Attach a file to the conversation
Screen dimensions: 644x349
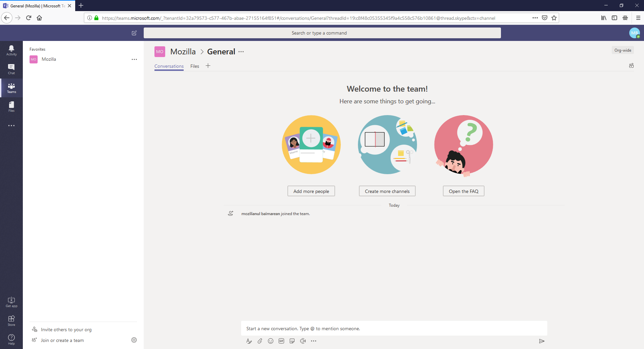pos(260,341)
